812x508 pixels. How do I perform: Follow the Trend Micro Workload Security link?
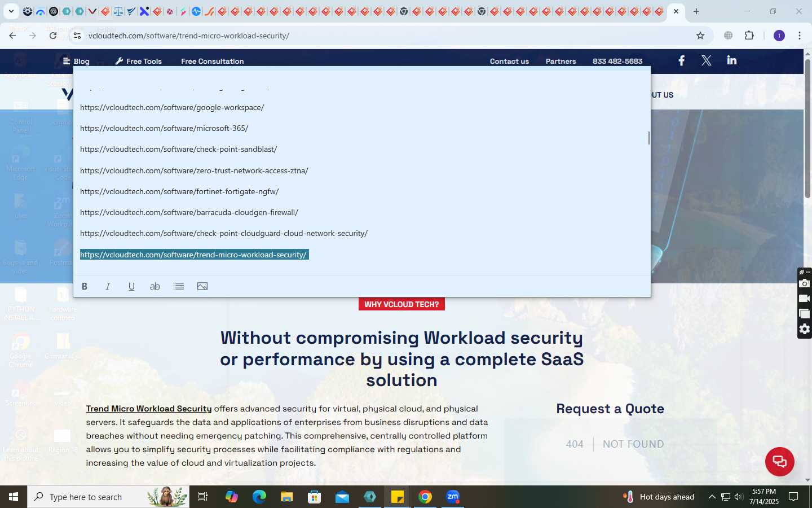click(x=149, y=409)
